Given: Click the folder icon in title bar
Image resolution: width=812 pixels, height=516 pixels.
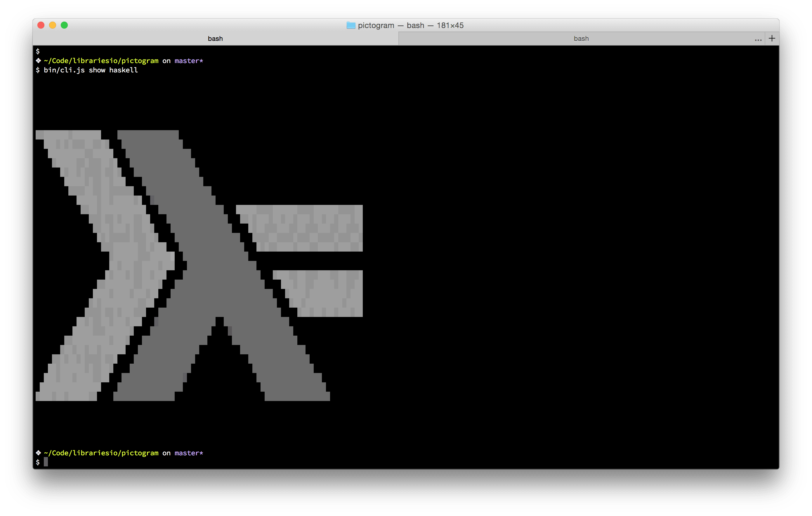Looking at the screenshot, I should click(351, 25).
